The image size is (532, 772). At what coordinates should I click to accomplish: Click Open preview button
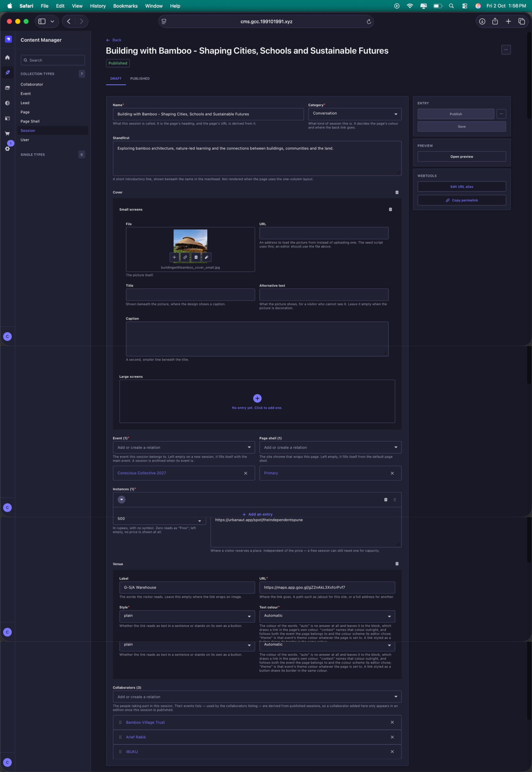click(462, 157)
